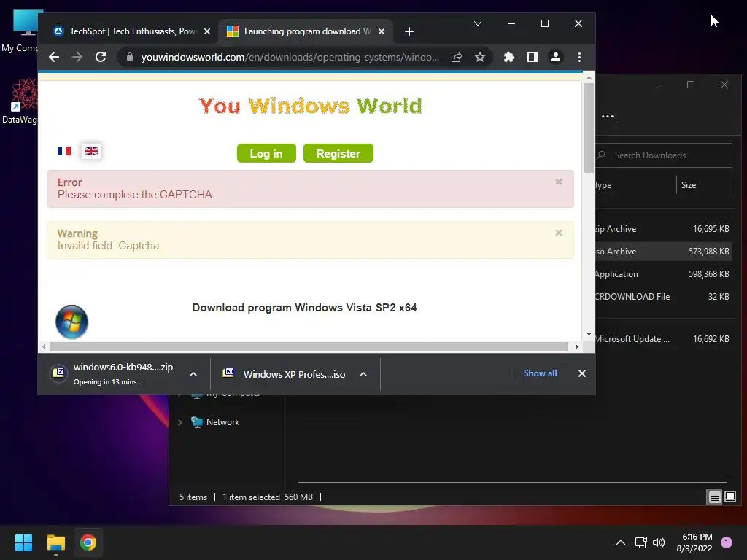The height and width of the screenshot is (560, 747).
Task: Open the Windows XP Profes iso download
Action: coord(285,374)
